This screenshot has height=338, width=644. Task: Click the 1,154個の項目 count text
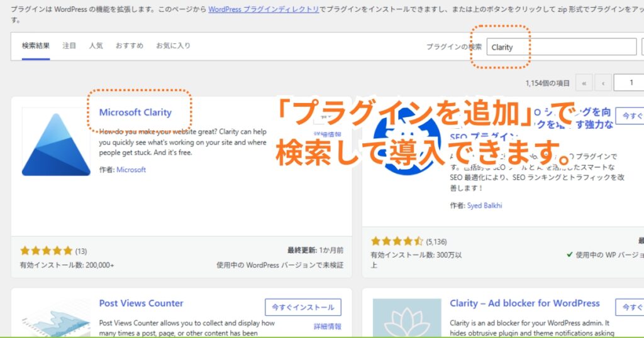point(548,83)
